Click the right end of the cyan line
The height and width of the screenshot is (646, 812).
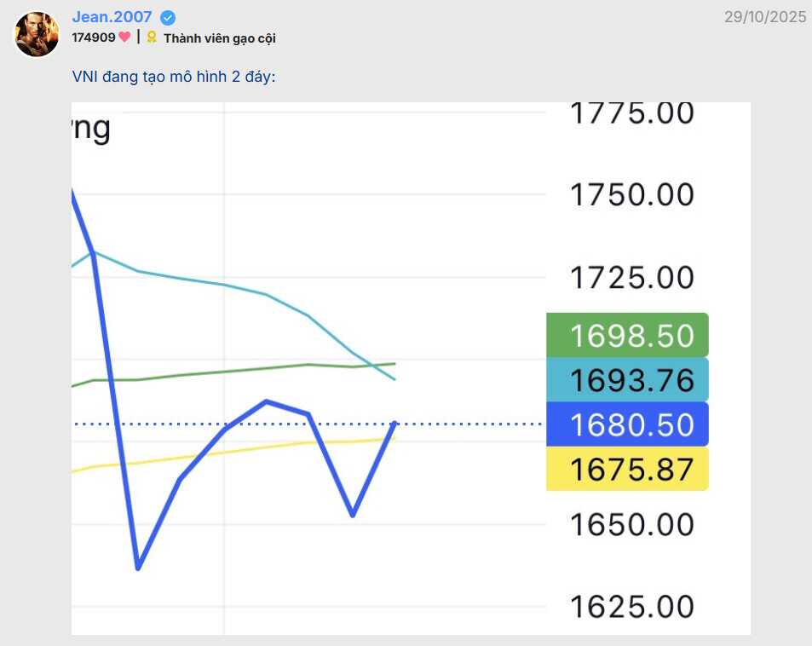coord(394,379)
